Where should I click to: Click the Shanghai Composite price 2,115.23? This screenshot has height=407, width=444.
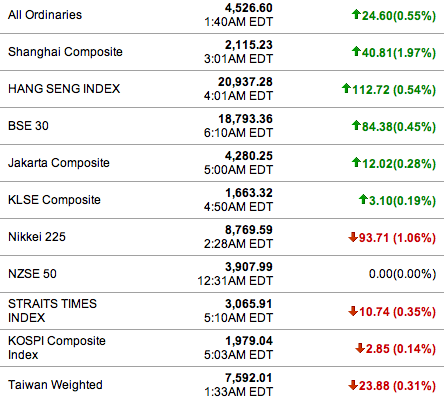tap(249, 45)
